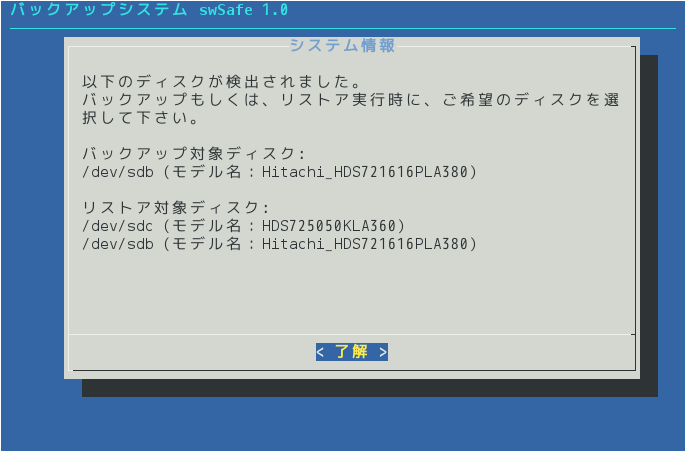Select the バックアップ対象ディスク heading

point(194,154)
